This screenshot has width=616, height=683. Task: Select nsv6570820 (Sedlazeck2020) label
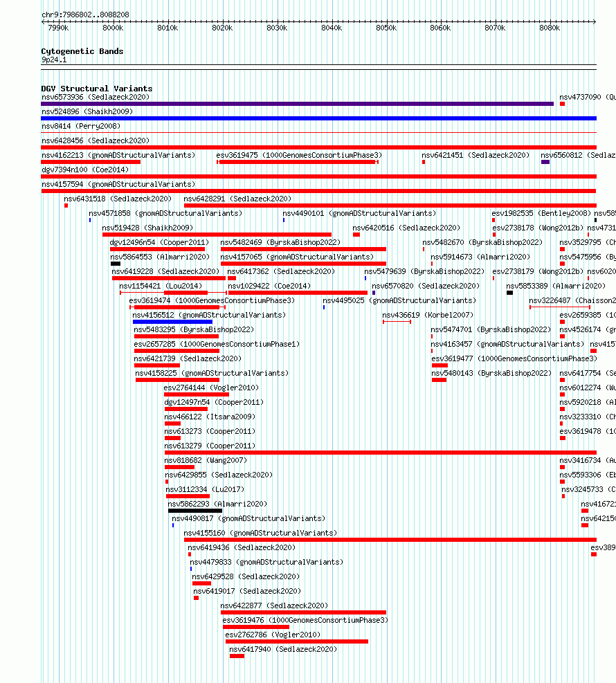(x=426, y=286)
